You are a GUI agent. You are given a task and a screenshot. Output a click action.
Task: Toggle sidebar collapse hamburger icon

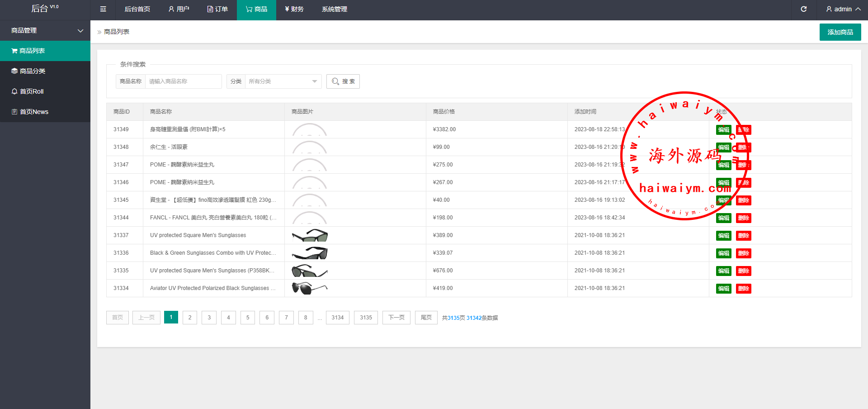tap(103, 9)
